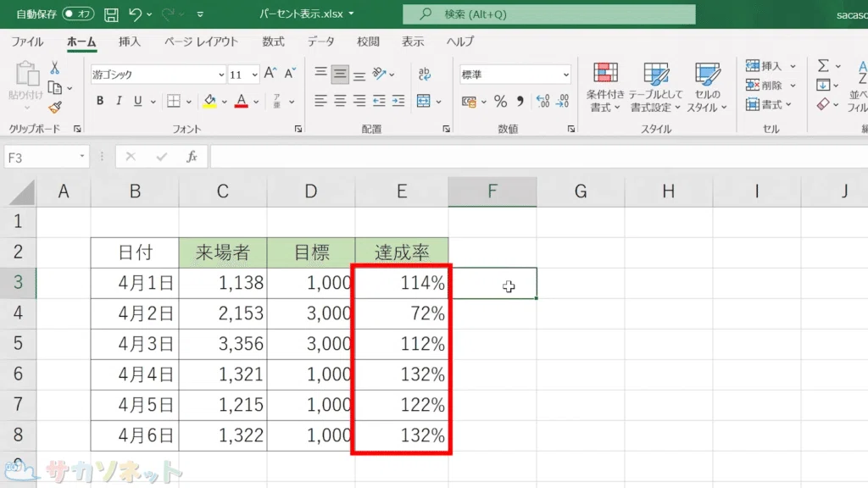This screenshot has height=488, width=868.
Task: Increase font size with larger A icon
Action: pyautogui.click(x=270, y=74)
